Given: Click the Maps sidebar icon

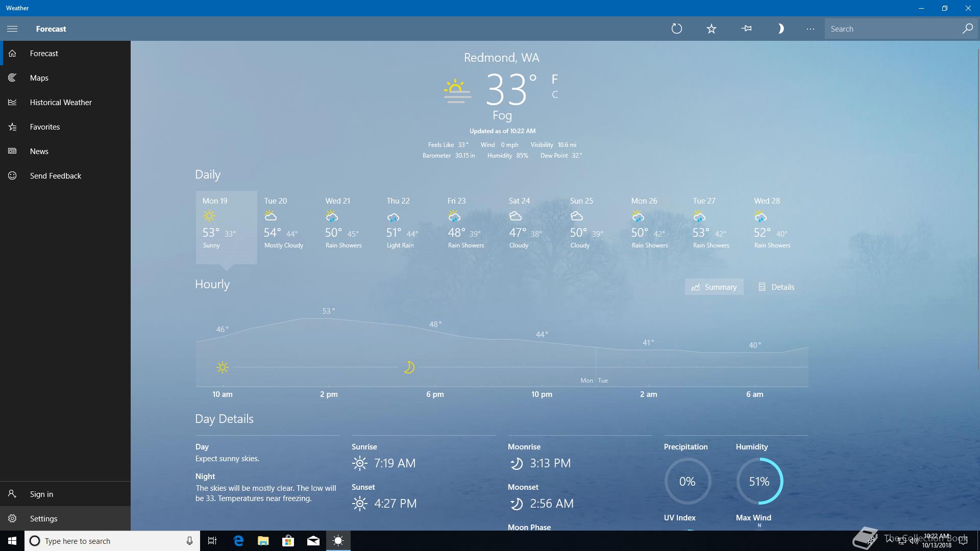Looking at the screenshot, I should pos(12,78).
